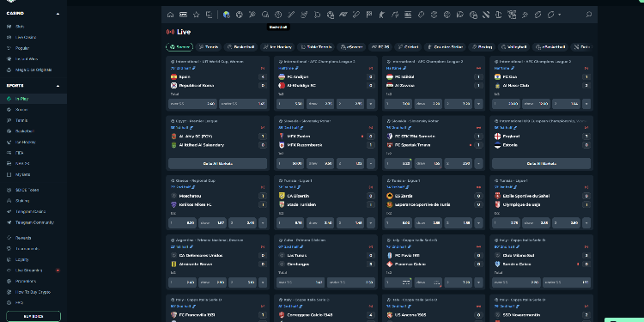The height and width of the screenshot is (322, 644).
Task: Expand more sports dropdown arrow in toolbar
Action: click(x=559, y=15)
